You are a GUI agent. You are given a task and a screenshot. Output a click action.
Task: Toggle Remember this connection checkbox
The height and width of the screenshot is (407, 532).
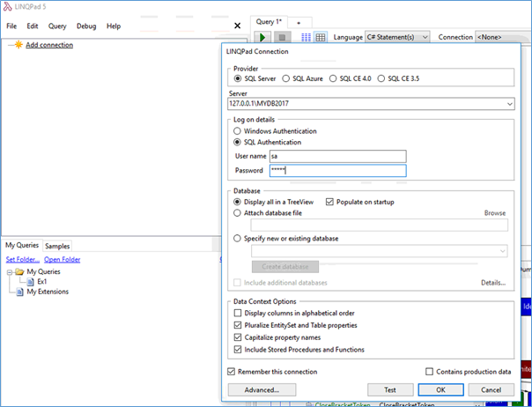(x=231, y=372)
